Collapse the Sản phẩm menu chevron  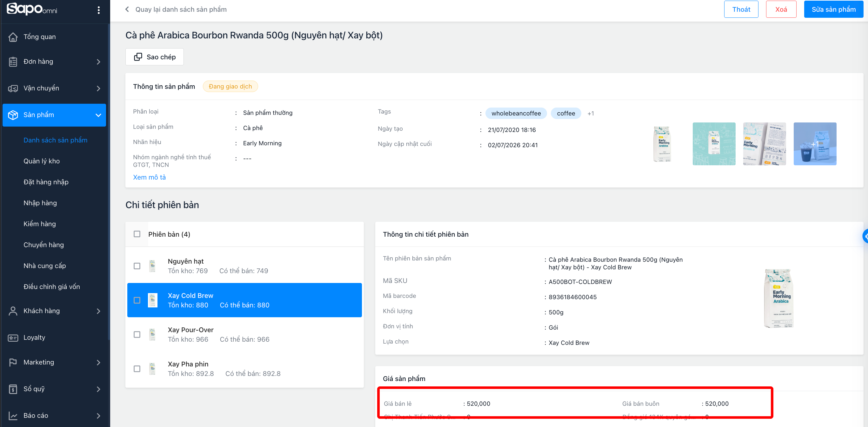pos(98,115)
